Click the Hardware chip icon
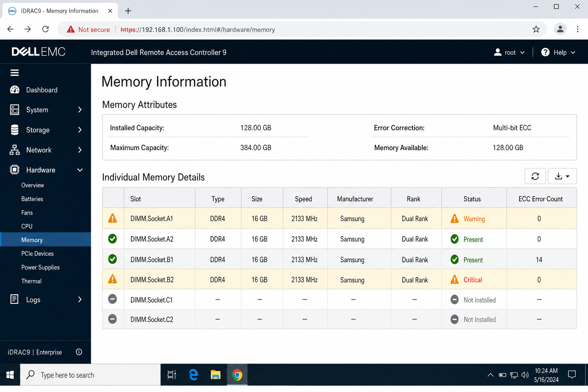588x392 pixels. [15, 170]
